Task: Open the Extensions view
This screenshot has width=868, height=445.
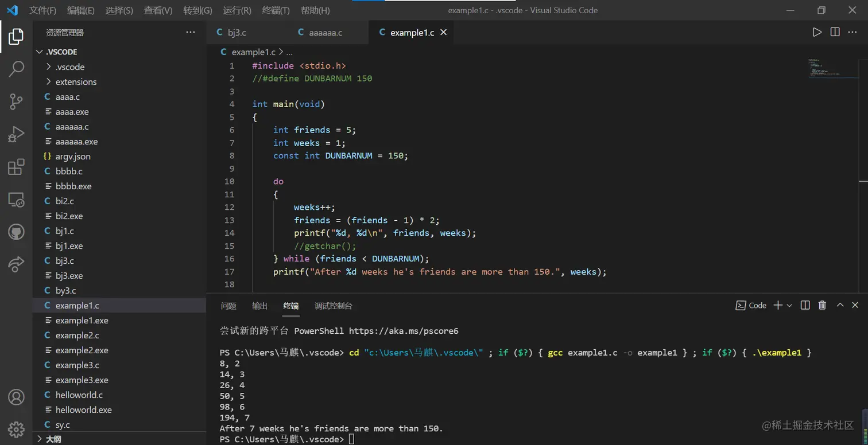Action: tap(16, 167)
